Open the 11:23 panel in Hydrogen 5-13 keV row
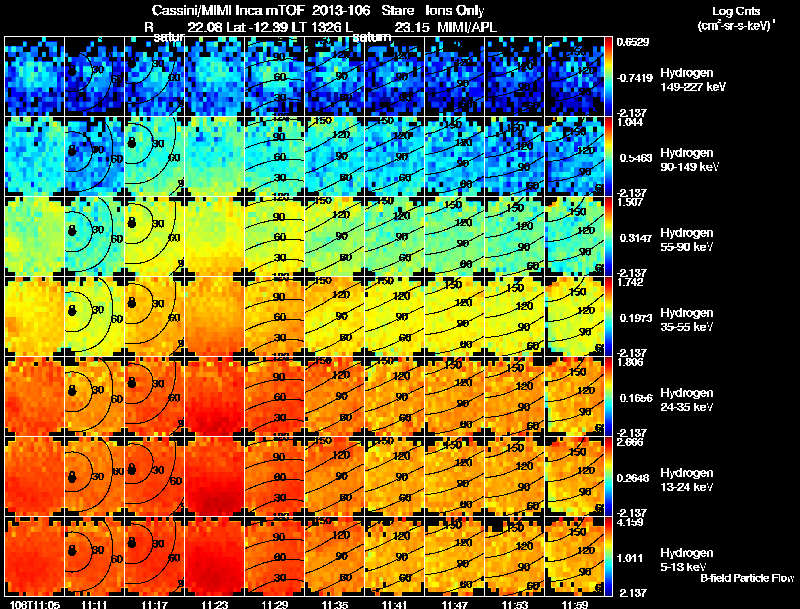This screenshot has width=800, height=609. (215, 556)
